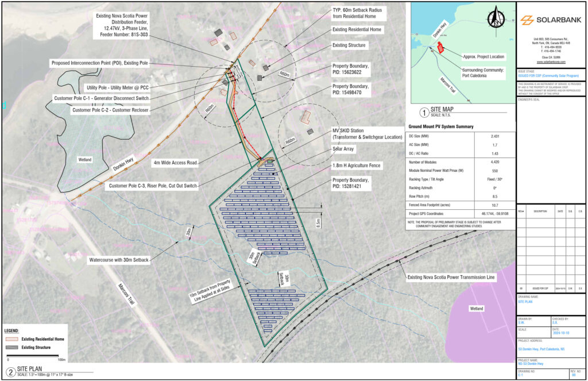Select GPS coordinates 46.1744, -59.9108
The height and width of the screenshot is (381, 588).
tap(495, 214)
